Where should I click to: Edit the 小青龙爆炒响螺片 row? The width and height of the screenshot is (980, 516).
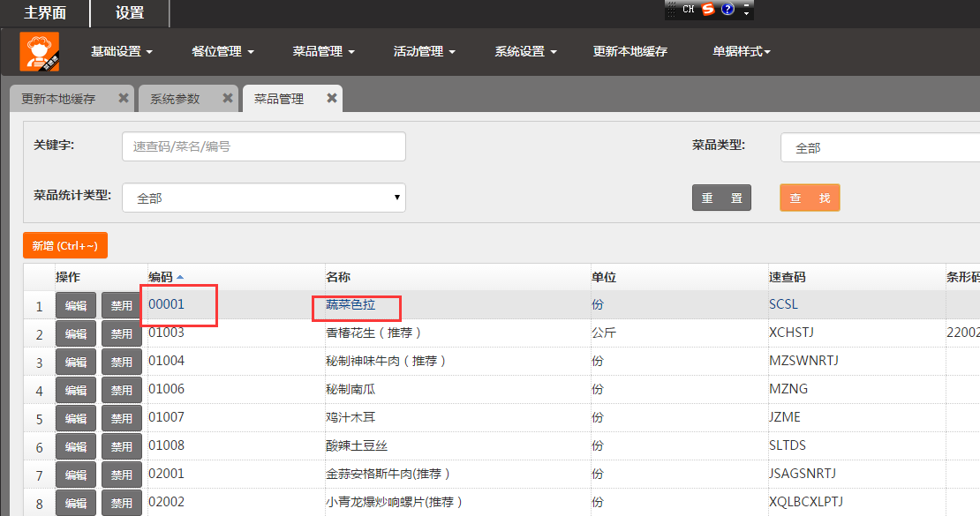(x=76, y=503)
